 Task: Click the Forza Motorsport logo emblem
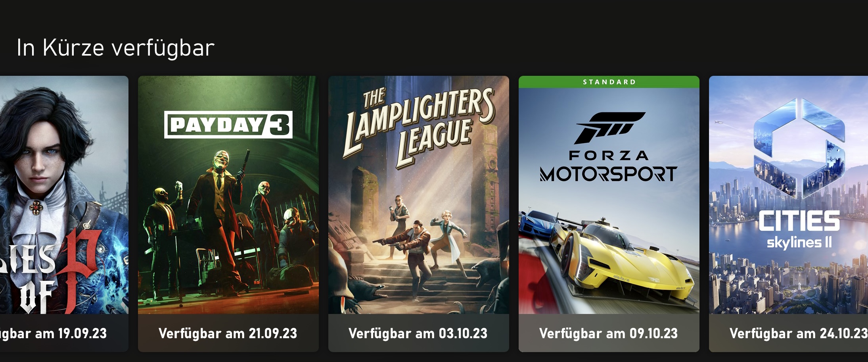click(x=609, y=128)
